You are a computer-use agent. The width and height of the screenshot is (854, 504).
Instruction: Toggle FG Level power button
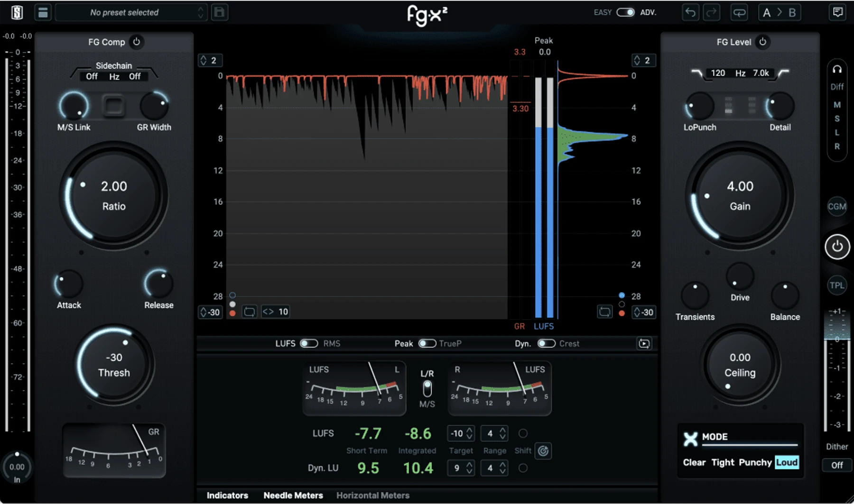pyautogui.click(x=763, y=42)
